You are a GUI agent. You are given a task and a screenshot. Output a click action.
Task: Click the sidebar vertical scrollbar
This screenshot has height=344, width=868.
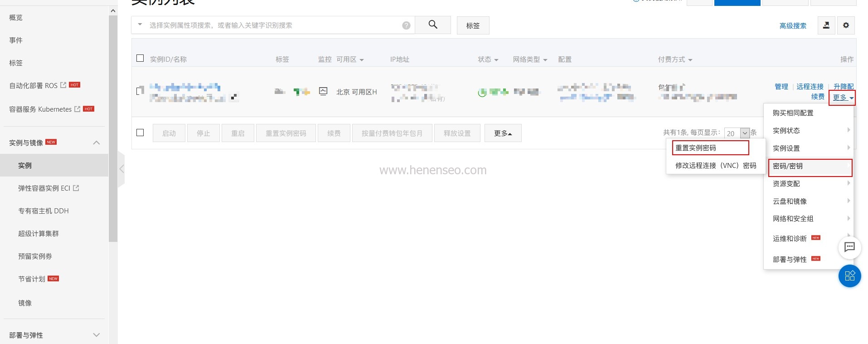click(113, 127)
